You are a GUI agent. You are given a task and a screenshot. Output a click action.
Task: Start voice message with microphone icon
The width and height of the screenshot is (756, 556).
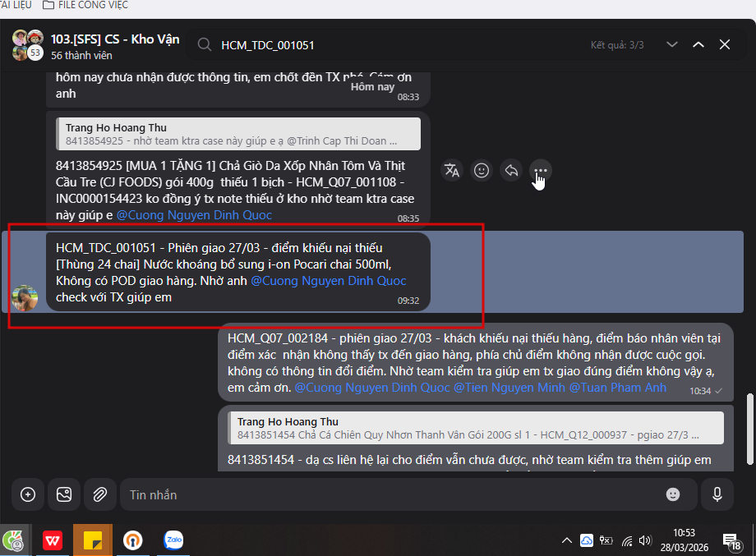[717, 494]
